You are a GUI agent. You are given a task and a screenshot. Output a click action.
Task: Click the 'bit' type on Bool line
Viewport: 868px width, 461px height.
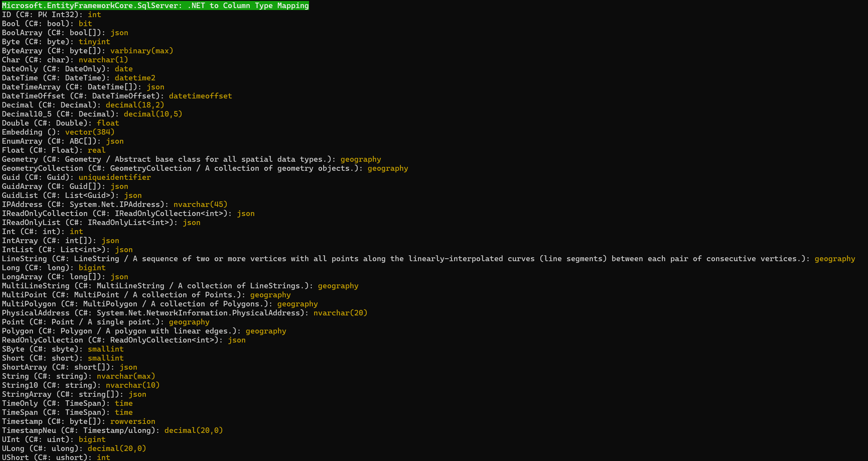pyautogui.click(x=85, y=24)
